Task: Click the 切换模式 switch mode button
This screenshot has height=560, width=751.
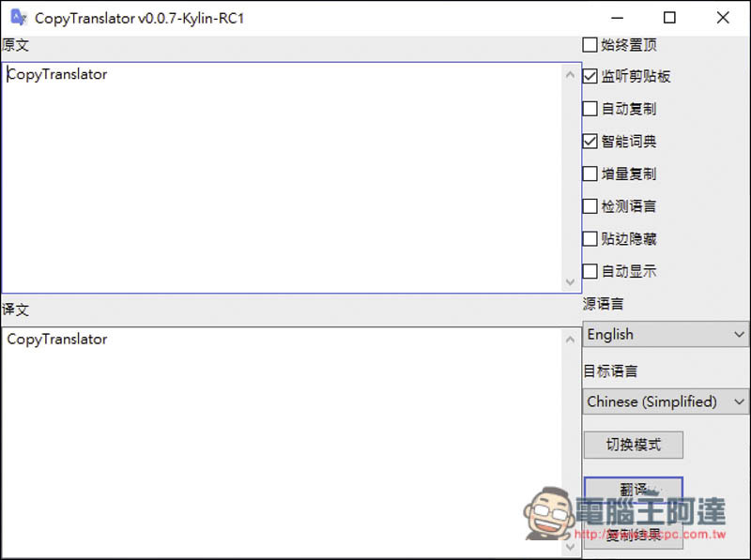Action: [x=633, y=445]
